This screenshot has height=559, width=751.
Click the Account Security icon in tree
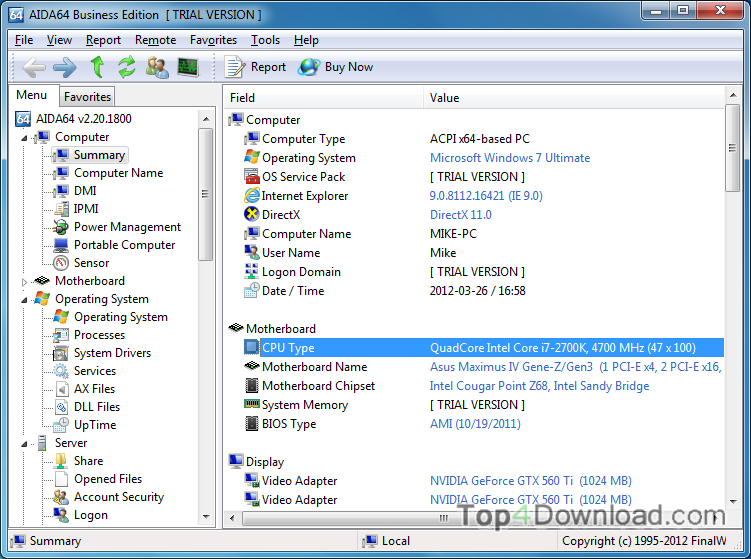(x=61, y=497)
